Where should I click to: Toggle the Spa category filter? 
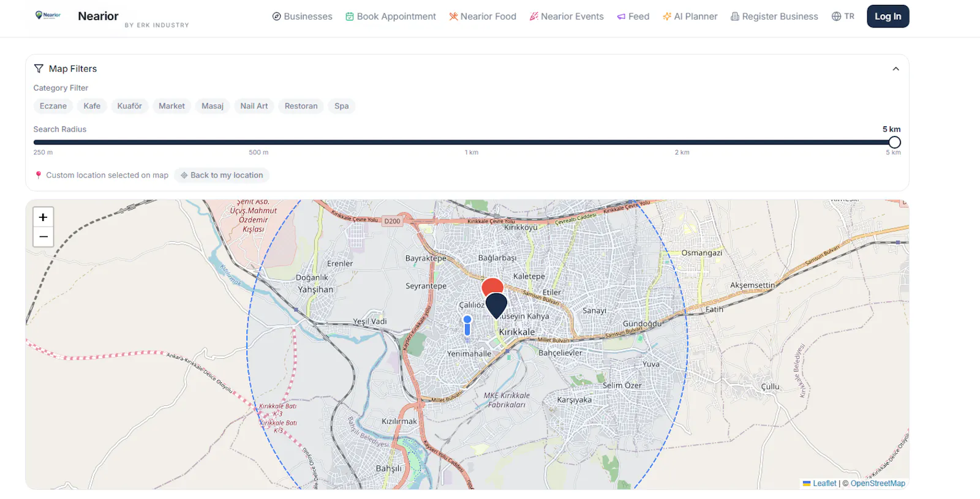(342, 106)
